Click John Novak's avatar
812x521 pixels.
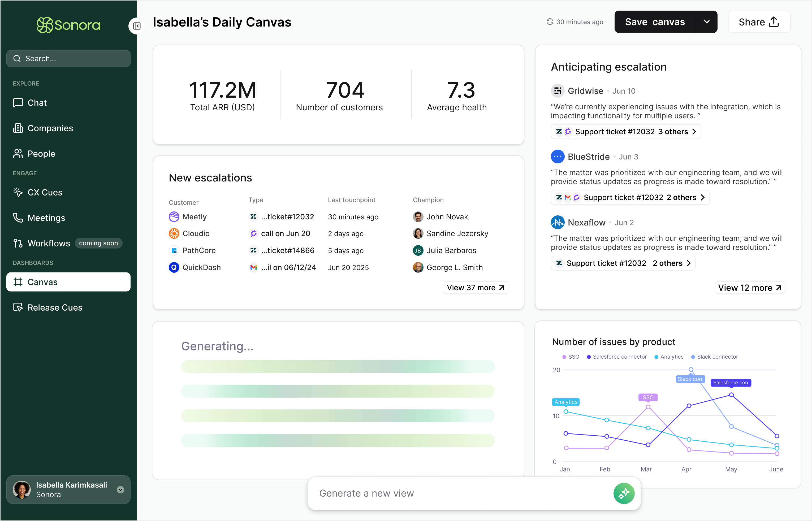418,216
